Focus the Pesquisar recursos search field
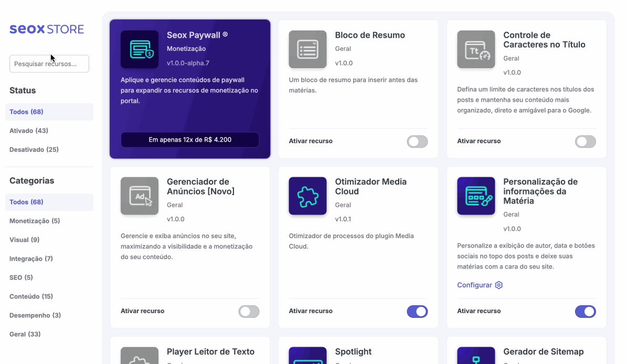The width and height of the screenshot is (627, 364). point(49,63)
